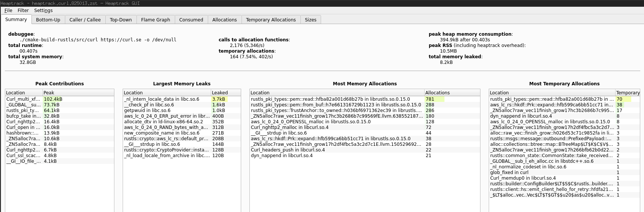The width and height of the screenshot is (644, 212).
Task: Open the Filter menu
Action: [x=23, y=11]
